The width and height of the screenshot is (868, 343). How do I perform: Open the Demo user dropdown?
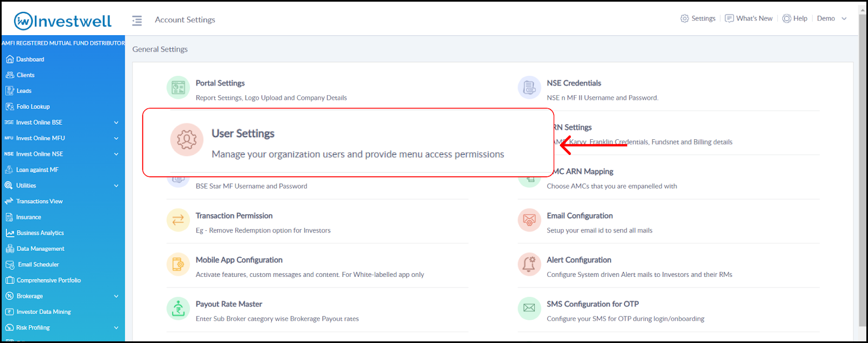[832, 18]
